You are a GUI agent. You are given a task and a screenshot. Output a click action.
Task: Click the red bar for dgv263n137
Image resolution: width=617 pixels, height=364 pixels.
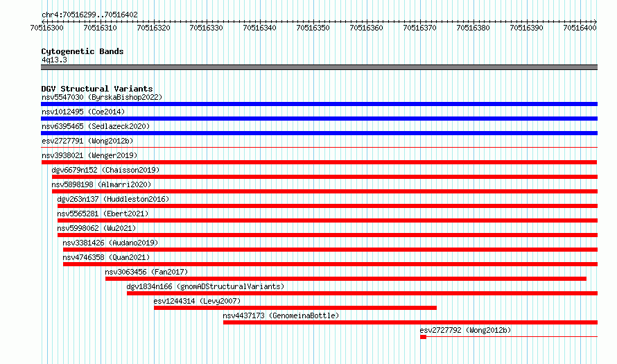[327, 206]
